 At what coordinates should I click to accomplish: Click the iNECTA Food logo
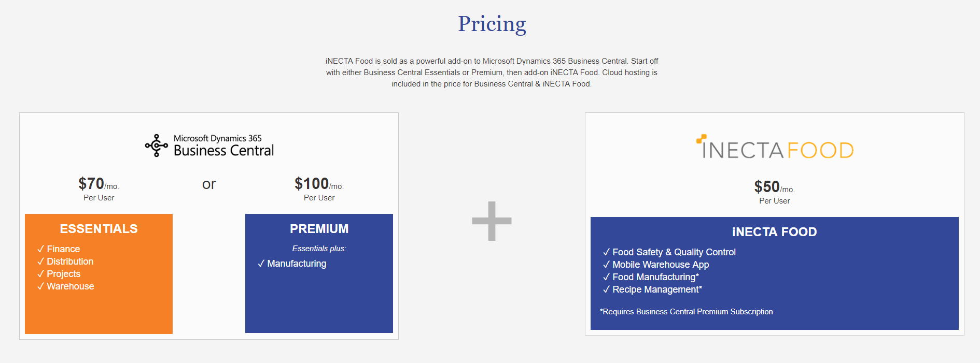tap(775, 147)
